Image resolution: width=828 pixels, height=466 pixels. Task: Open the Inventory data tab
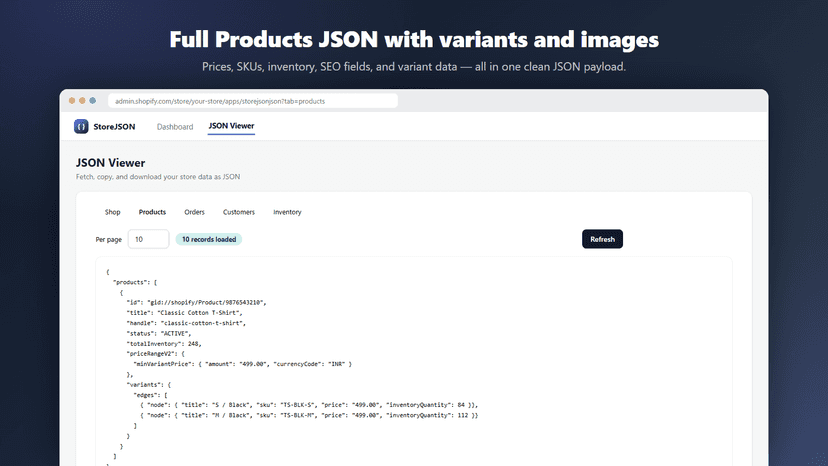[287, 212]
